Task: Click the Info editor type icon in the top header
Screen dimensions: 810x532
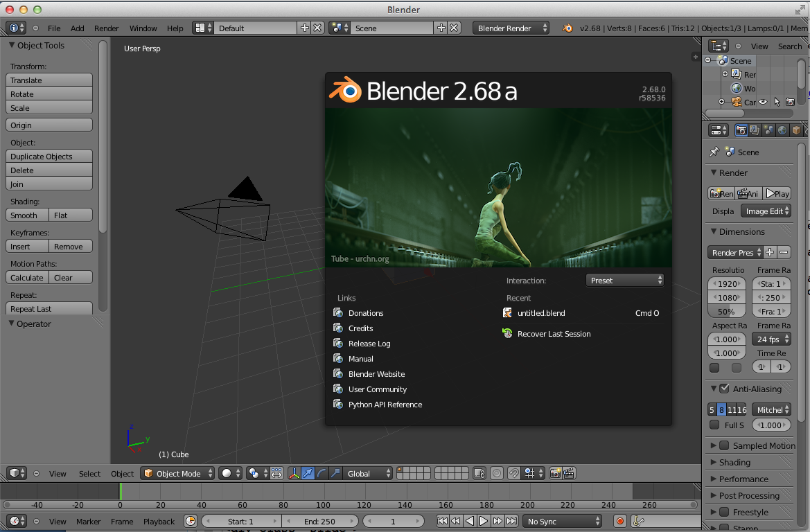Action: click(x=16, y=28)
